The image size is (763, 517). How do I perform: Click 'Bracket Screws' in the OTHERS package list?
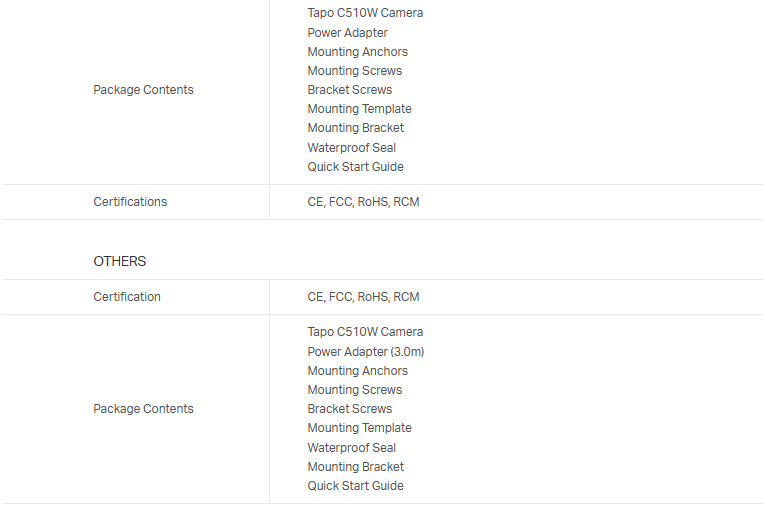349,409
